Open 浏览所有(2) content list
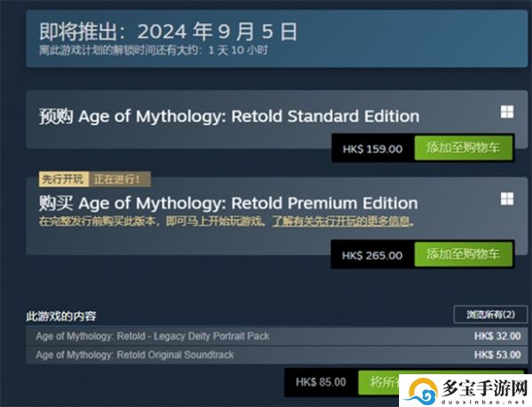This screenshot has width=532, height=407. pos(490,315)
